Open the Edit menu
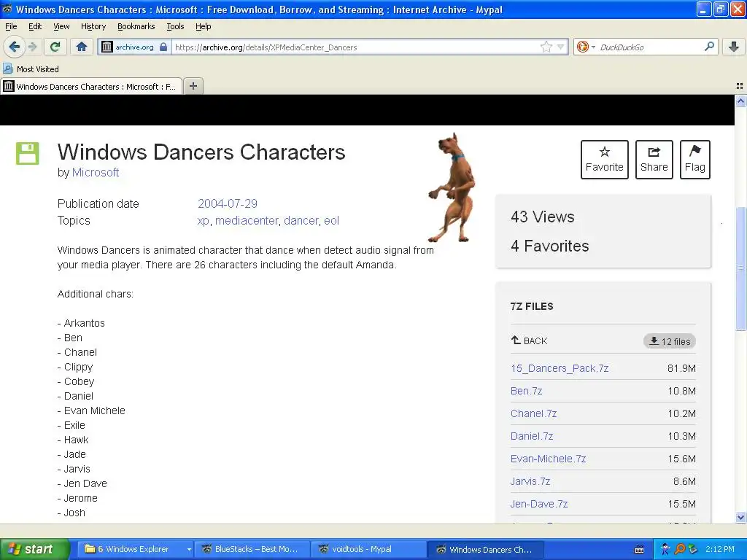This screenshot has height=560, width=747. pos(35,26)
